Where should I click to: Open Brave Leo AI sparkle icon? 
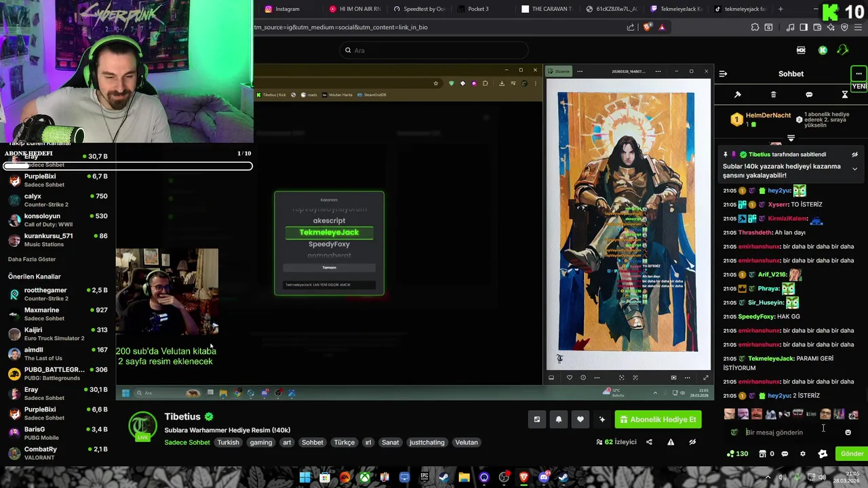coord(831,27)
